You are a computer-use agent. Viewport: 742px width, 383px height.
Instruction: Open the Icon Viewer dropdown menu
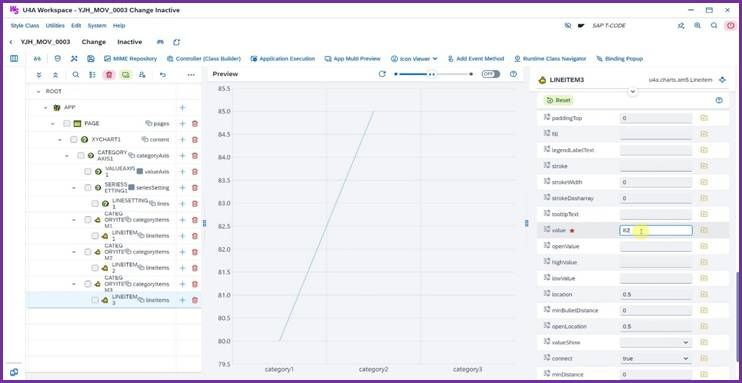click(x=414, y=59)
